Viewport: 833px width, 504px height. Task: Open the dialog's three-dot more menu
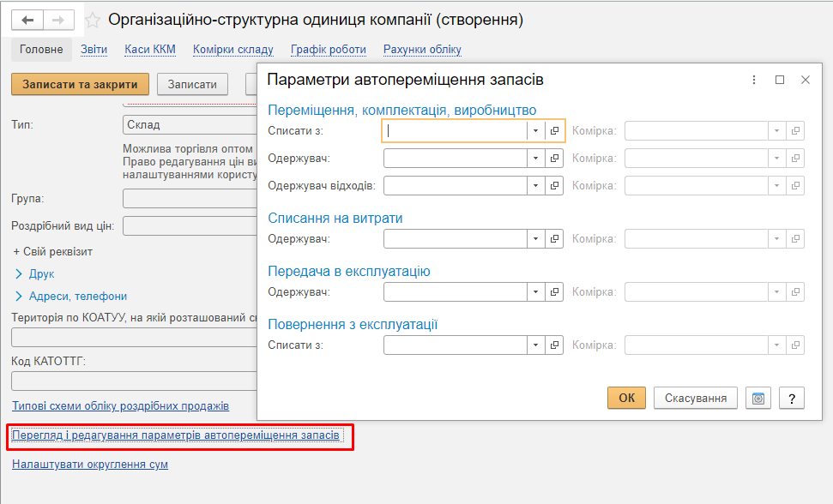[754, 80]
